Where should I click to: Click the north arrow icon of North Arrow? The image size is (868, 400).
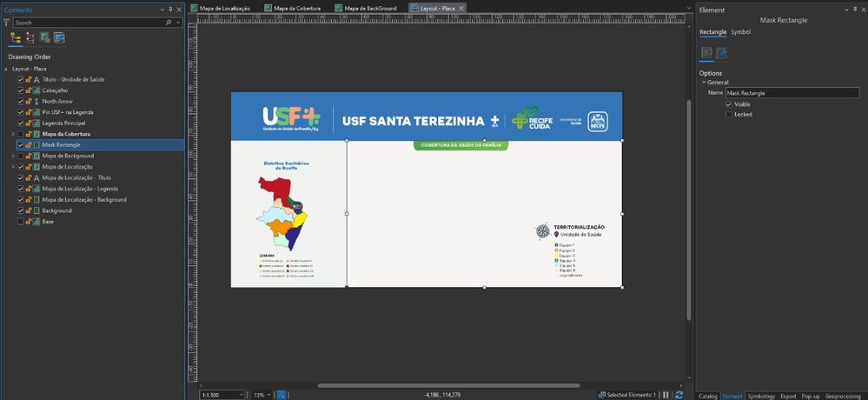click(x=36, y=102)
